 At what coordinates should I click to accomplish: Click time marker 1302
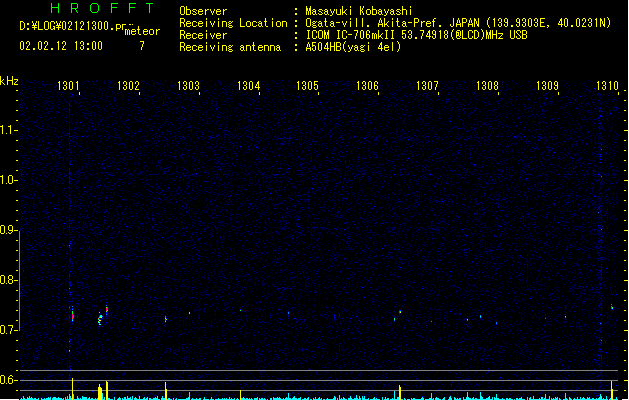(x=128, y=86)
